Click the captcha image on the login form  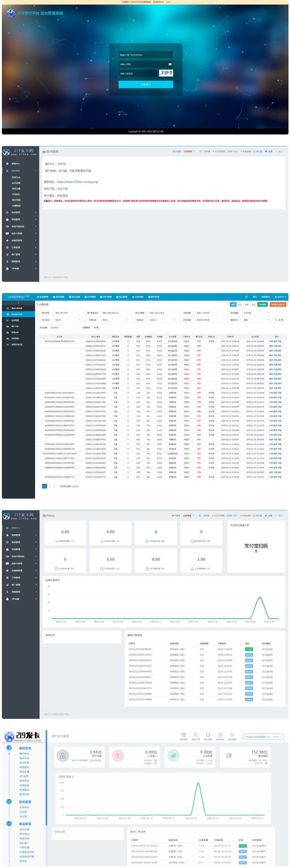tap(166, 73)
